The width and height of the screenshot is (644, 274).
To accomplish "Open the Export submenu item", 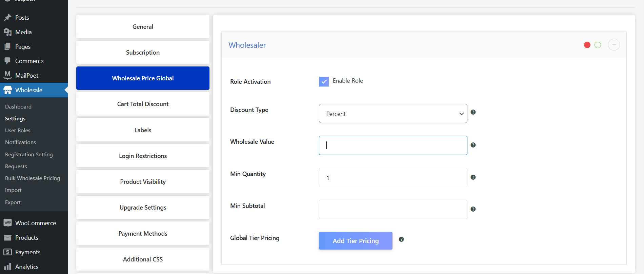I will coord(13,202).
